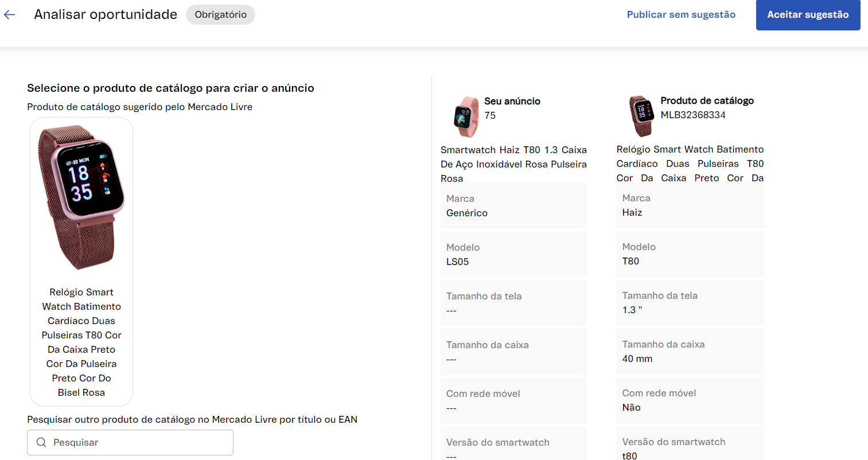868x460 pixels.
Task: Click the pink smartwatch thumbnail in Seu anúncio
Action: (x=466, y=117)
